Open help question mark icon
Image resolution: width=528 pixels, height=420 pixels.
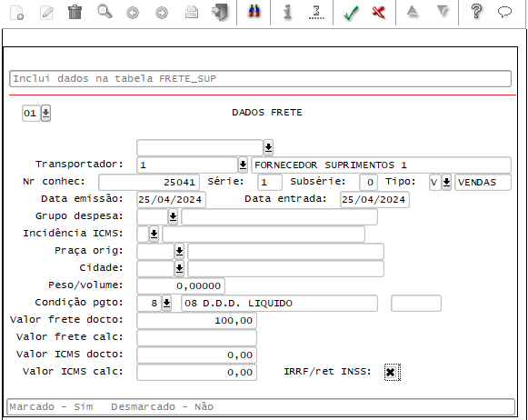tap(476, 11)
